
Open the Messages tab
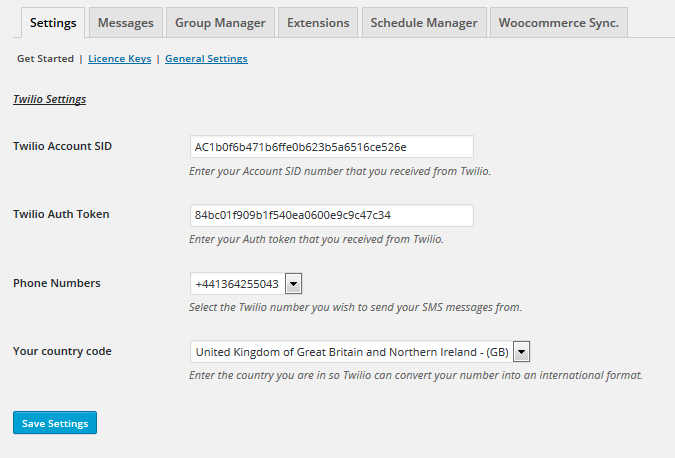point(125,22)
